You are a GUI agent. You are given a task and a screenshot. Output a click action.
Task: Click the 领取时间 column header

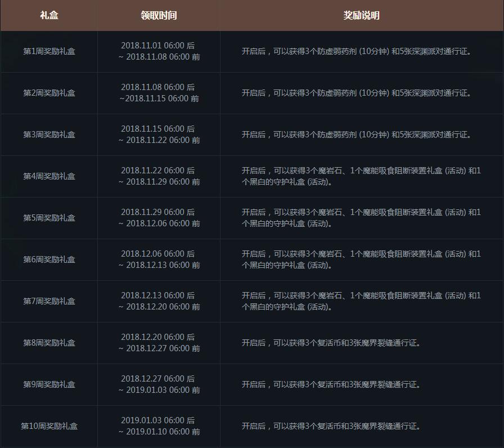click(159, 16)
